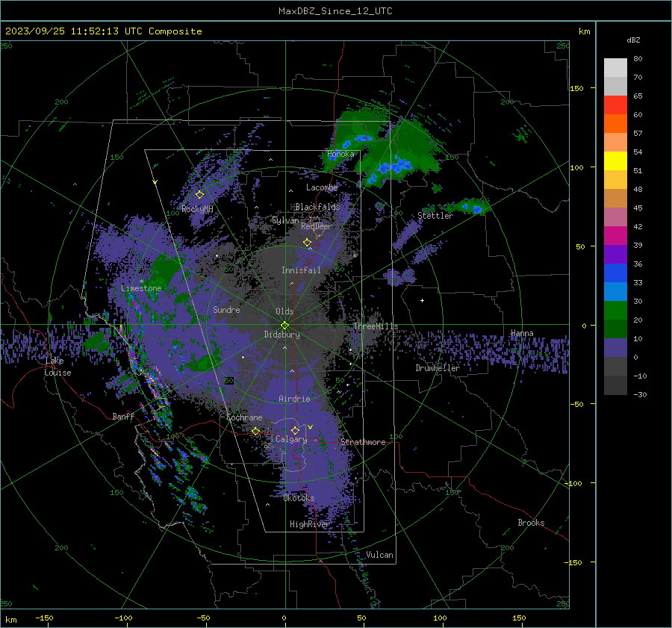
Task: Select the radar center diamond near Olds
Action: pos(284,326)
